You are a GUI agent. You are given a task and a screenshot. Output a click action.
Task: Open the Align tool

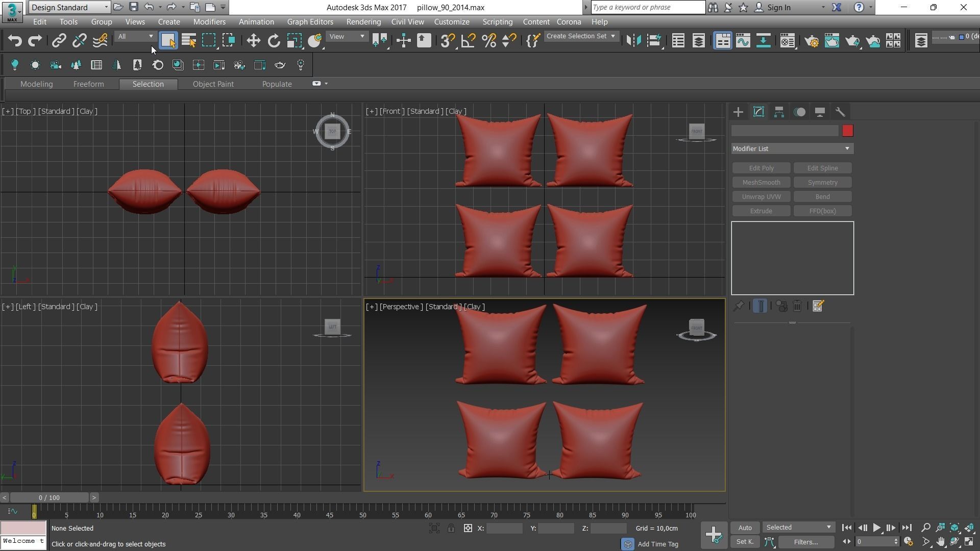click(x=654, y=40)
